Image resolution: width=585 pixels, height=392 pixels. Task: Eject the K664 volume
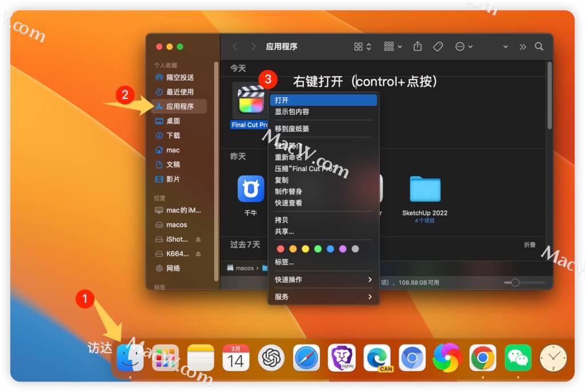pyautogui.click(x=198, y=254)
